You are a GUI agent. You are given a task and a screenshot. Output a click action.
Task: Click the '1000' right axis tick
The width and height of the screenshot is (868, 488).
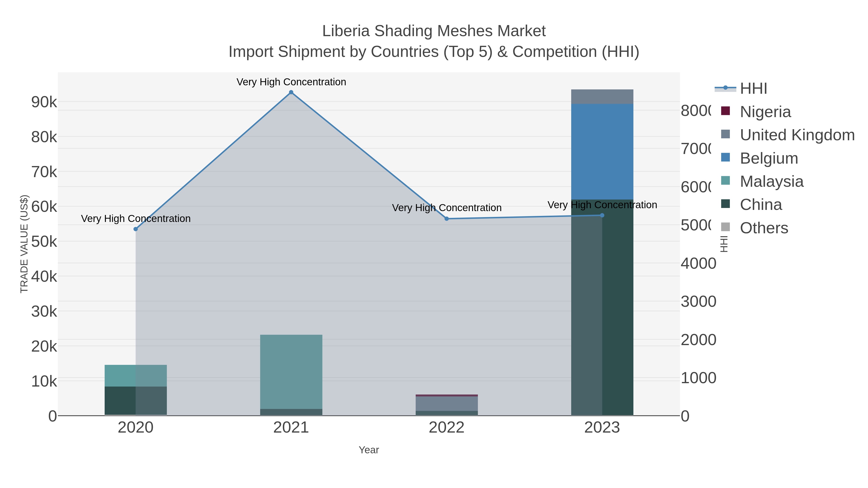pos(698,378)
